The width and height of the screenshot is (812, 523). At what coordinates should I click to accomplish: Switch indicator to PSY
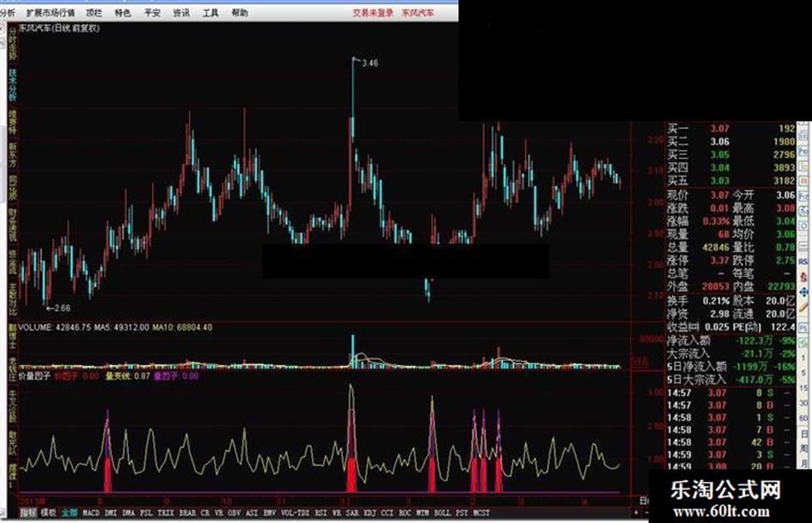point(462,513)
